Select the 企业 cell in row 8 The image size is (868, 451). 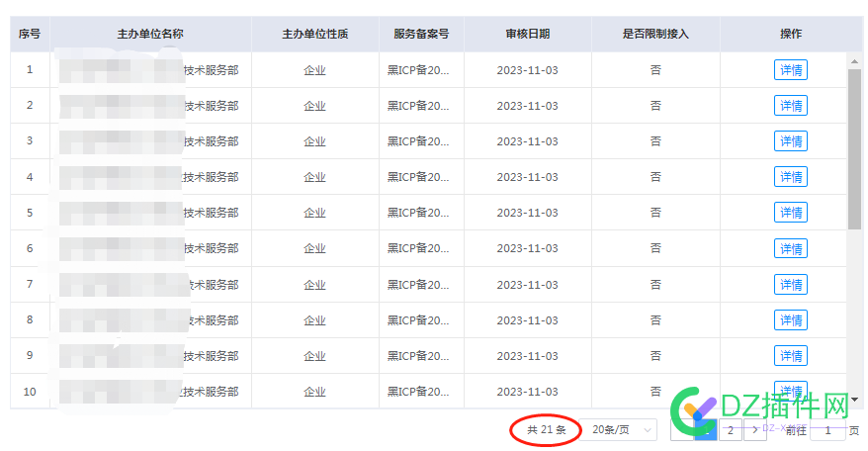315,320
